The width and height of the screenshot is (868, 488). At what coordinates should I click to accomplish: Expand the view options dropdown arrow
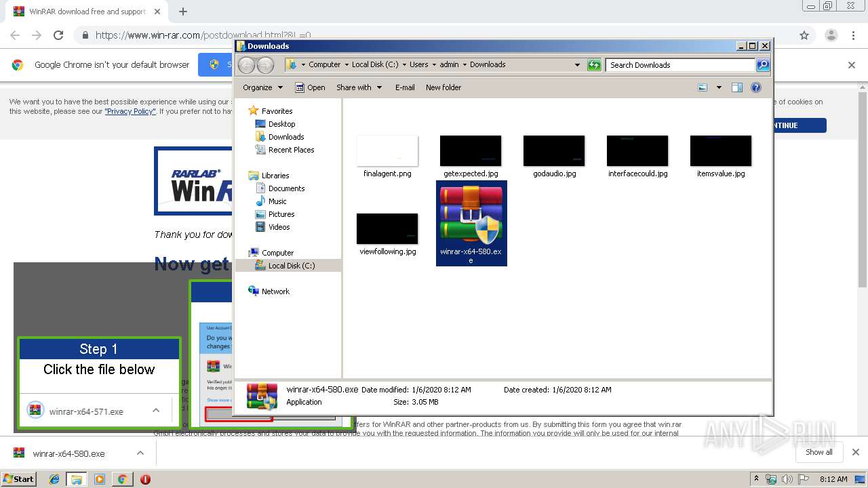[719, 87]
